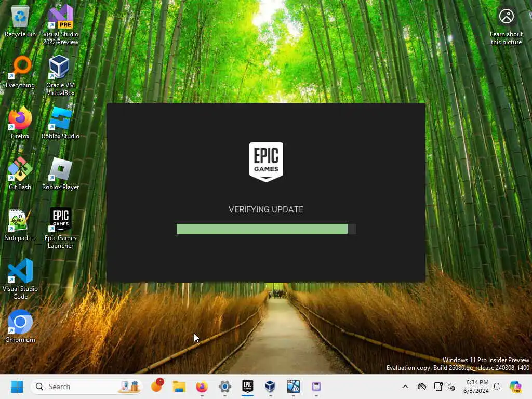Select the Roblox Studio desktop shortcut
This screenshot has width=532, height=399.
tap(60, 123)
